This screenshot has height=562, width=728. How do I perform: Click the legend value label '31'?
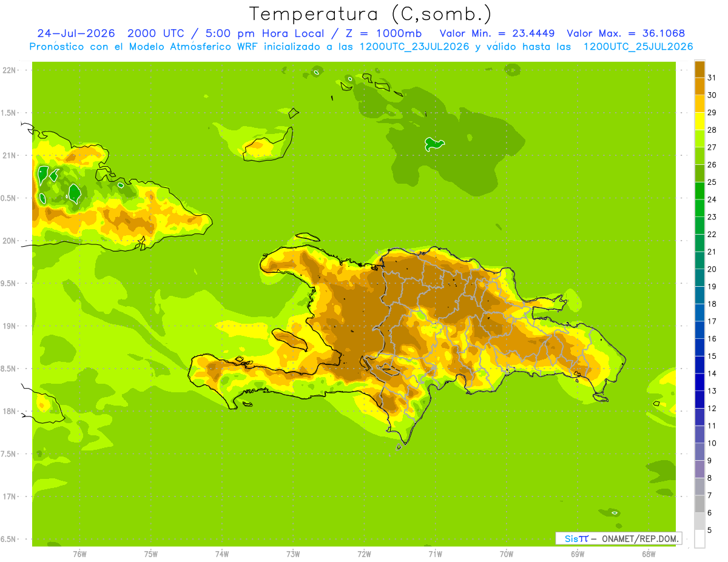[712, 77]
